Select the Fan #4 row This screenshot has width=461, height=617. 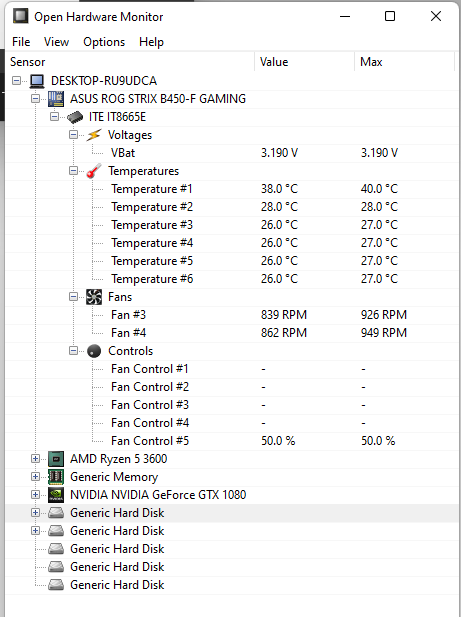pos(230,333)
